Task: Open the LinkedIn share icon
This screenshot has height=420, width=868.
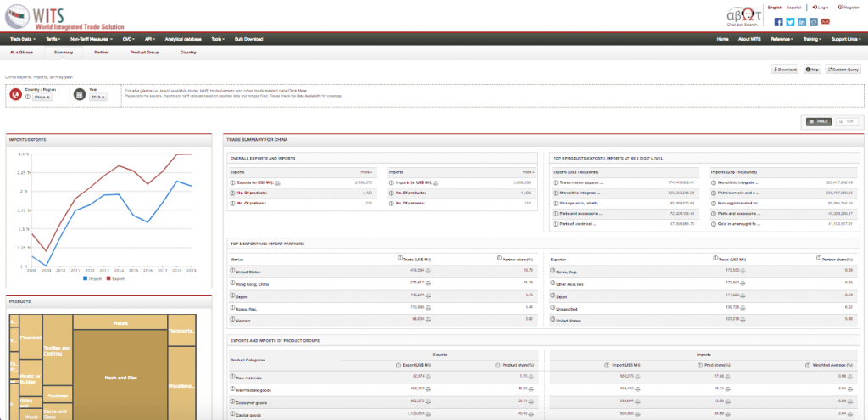Action: (x=802, y=22)
